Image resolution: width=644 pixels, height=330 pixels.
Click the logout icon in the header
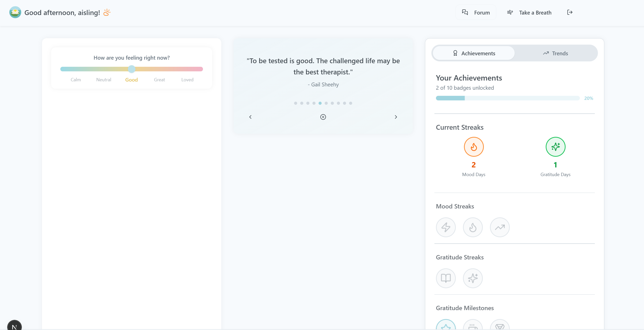coord(570,12)
